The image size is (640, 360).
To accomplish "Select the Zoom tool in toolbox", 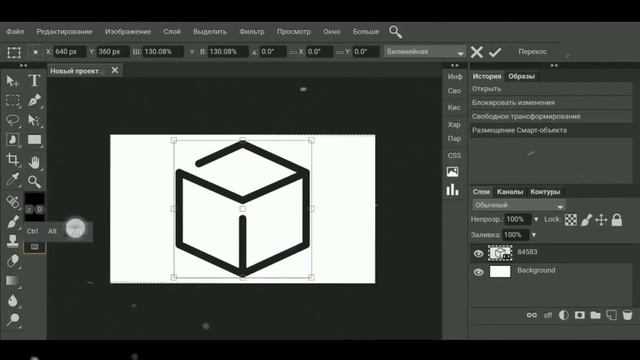I will (x=34, y=181).
